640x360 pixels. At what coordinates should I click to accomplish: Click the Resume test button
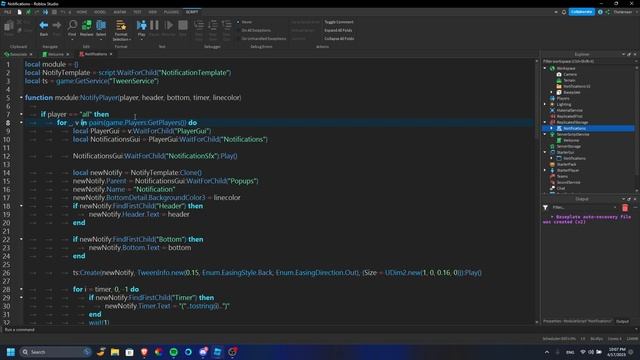pyautogui.click(x=169, y=25)
